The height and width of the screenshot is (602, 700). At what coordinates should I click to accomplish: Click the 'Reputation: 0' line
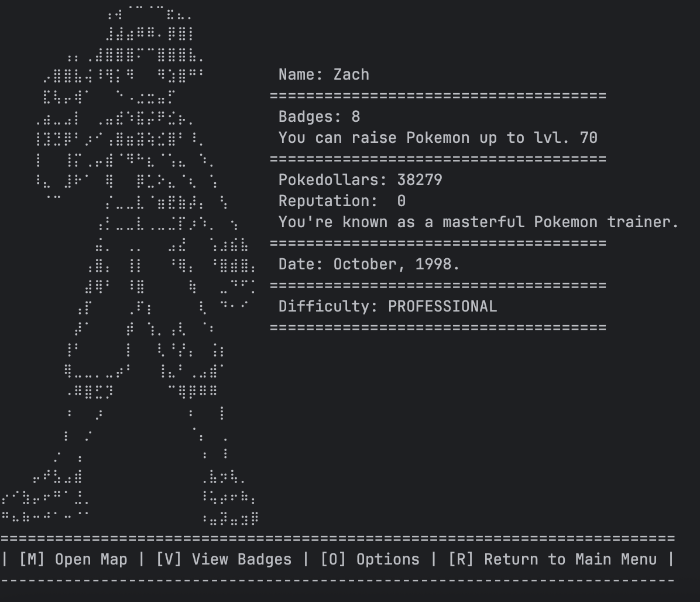(342, 201)
